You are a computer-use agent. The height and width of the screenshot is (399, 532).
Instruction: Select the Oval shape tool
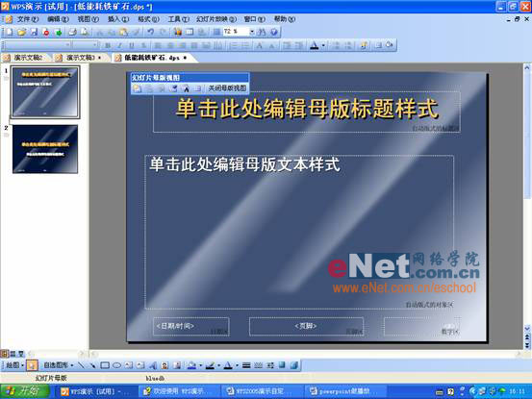click(x=116, y=365)
